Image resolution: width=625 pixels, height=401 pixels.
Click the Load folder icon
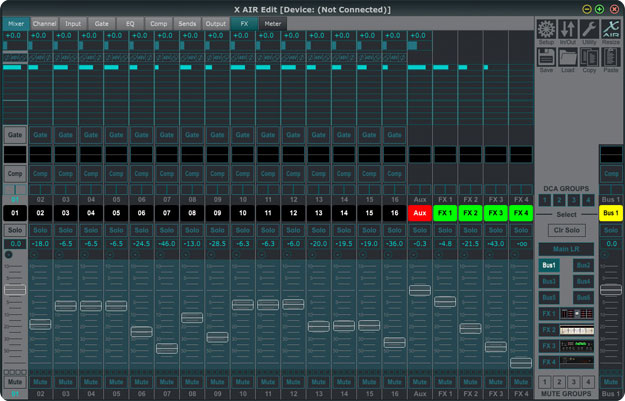coord(568,57)
